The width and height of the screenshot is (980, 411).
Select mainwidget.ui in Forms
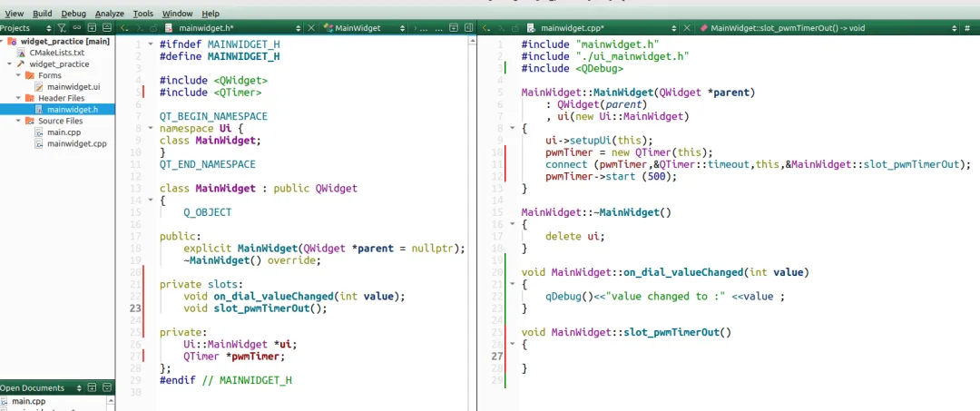pos(73,87)
